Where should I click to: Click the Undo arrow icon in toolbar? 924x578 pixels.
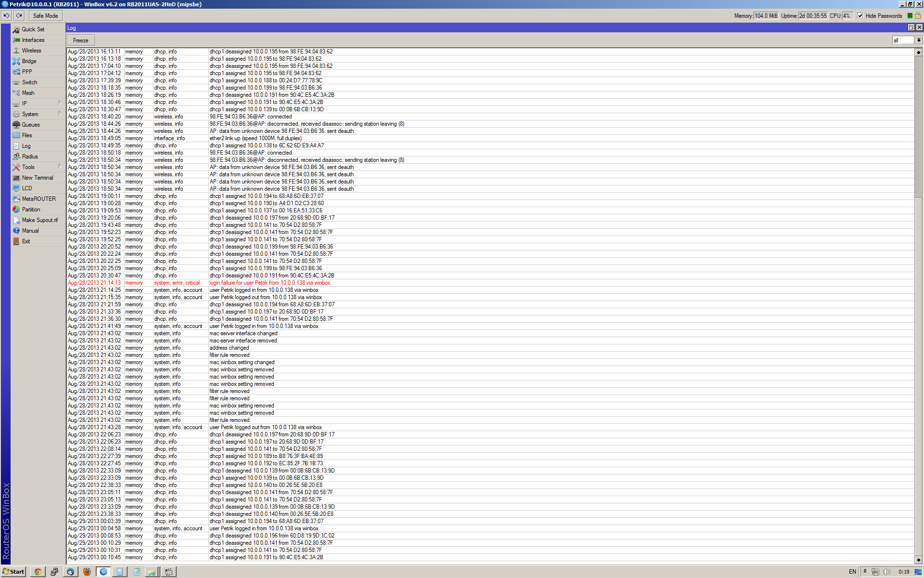click(x=6, y=16)
